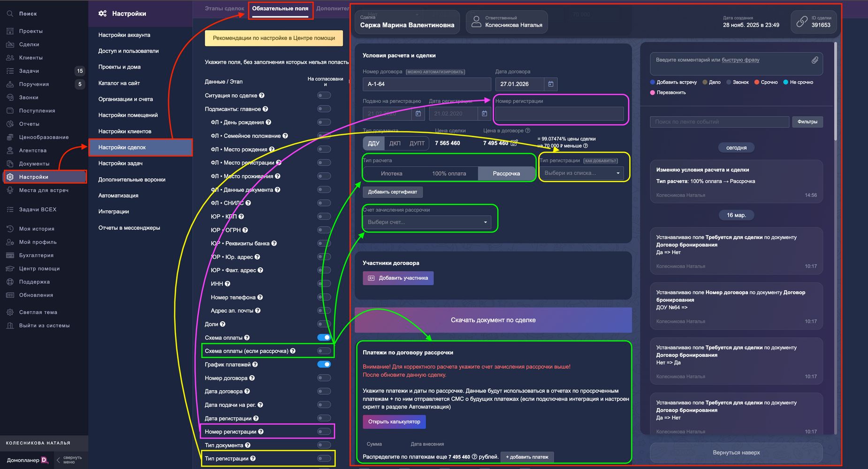Open Интеграции in settings menu
The width and height of the screenshot is (868, 469).
(114, 212)
